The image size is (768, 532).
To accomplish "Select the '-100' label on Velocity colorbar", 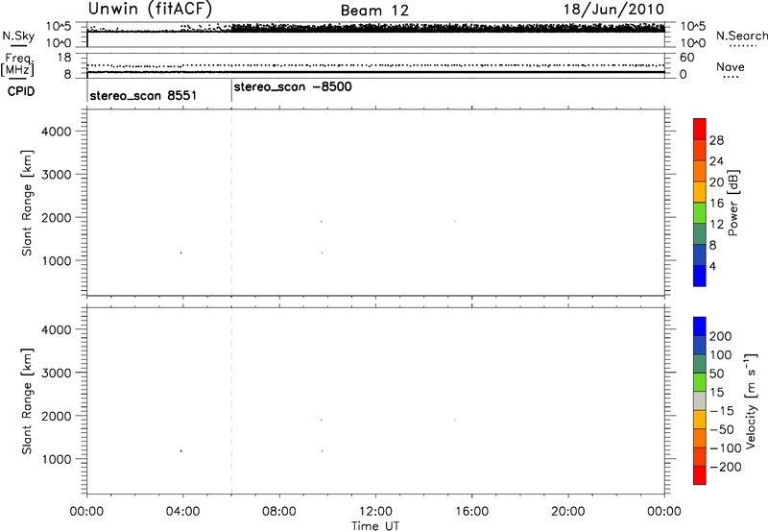I will click(726, 448).
